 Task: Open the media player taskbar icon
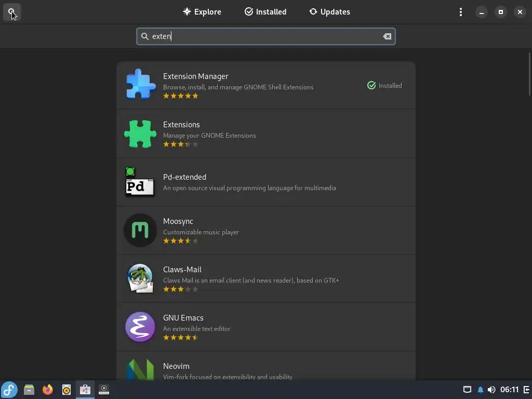coord(103,390)
